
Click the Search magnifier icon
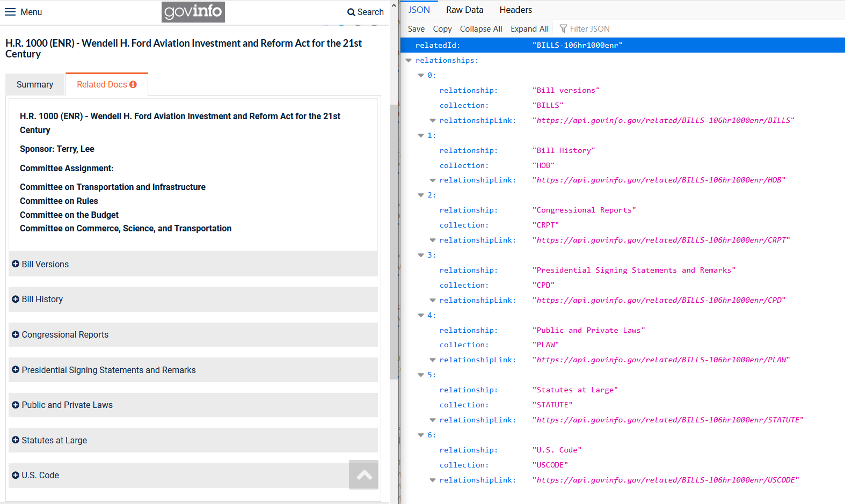pos(351,12)
